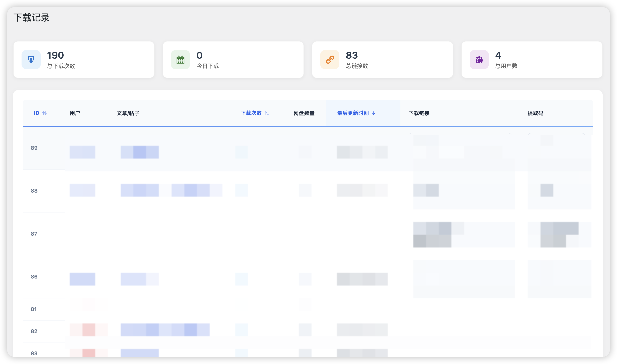Click the 网盘数量 column header

pyautogui.click(x=304, y=113)
